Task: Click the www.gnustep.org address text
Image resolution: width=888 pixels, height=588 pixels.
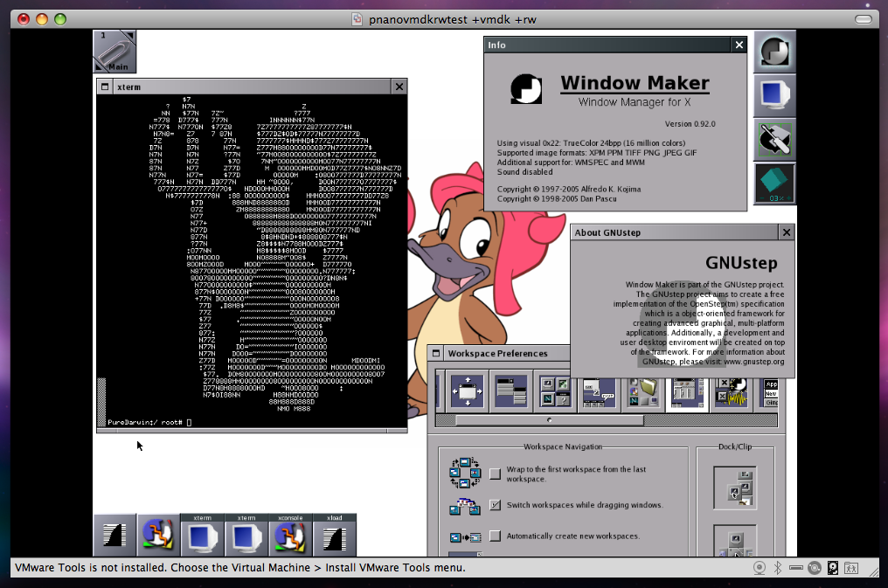Action: [753, 362]
